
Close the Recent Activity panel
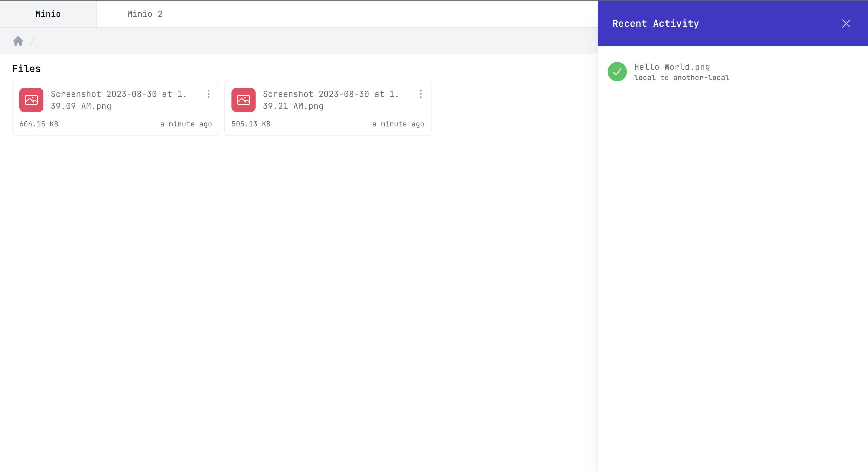coord(846,23)
